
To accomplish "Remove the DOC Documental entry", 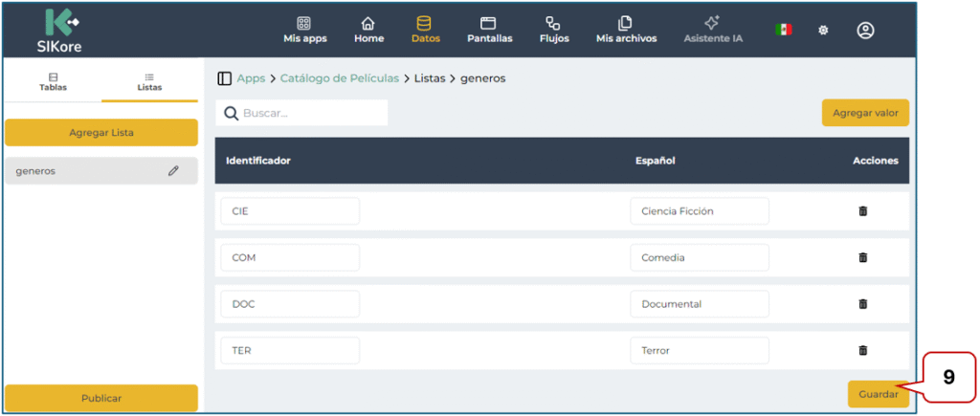I will tap(862, 304).
